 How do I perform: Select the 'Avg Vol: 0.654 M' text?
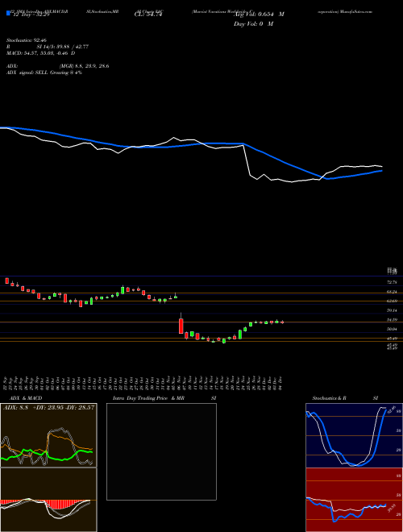point(259,15)
